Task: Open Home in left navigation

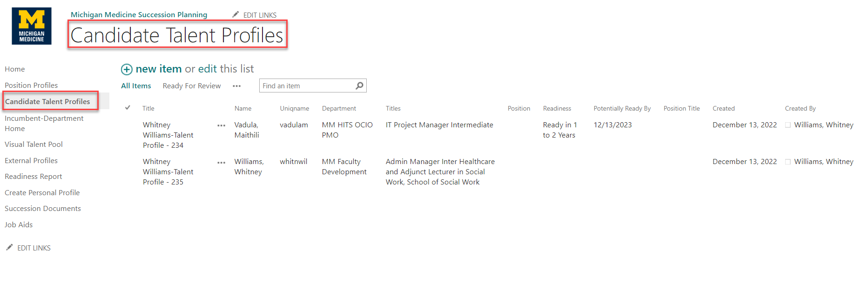Action: 15,69
